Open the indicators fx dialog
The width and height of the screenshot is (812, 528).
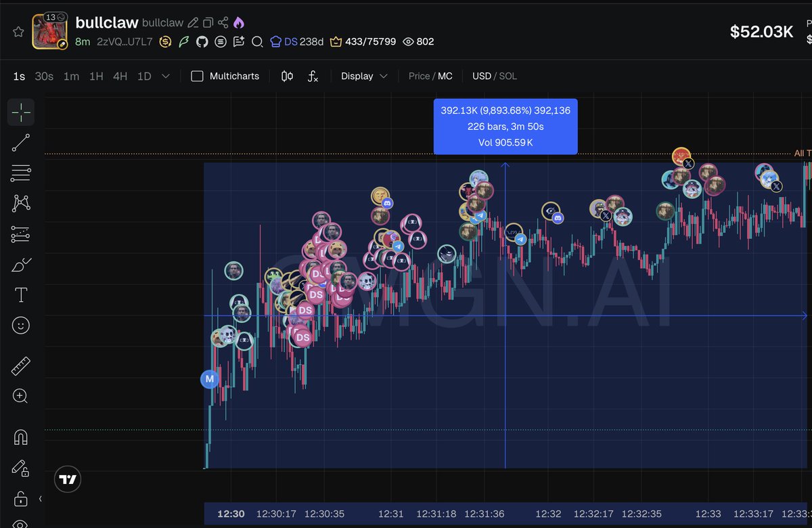(312, 76)
